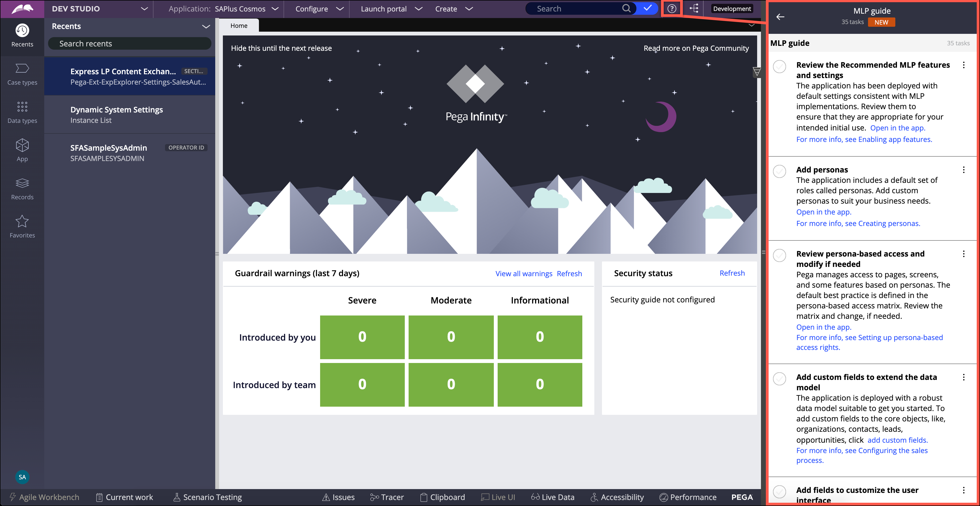This screenshot has width=980, height=506.
Task: Click Informational count introduced by you
Action: pyautogui.click(x=539, y=337)
